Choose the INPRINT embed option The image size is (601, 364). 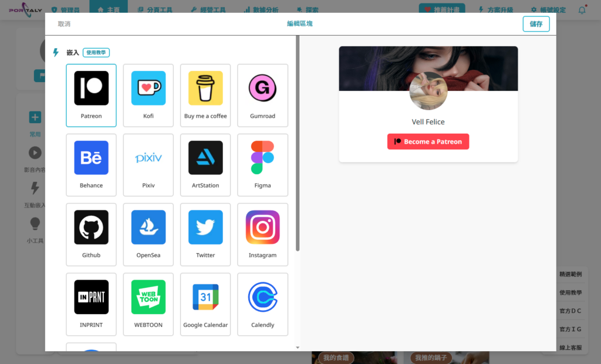point(91,304)
